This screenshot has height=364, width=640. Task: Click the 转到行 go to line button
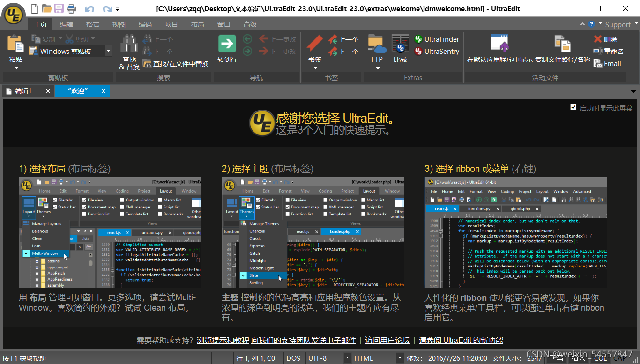pos(227,49)
